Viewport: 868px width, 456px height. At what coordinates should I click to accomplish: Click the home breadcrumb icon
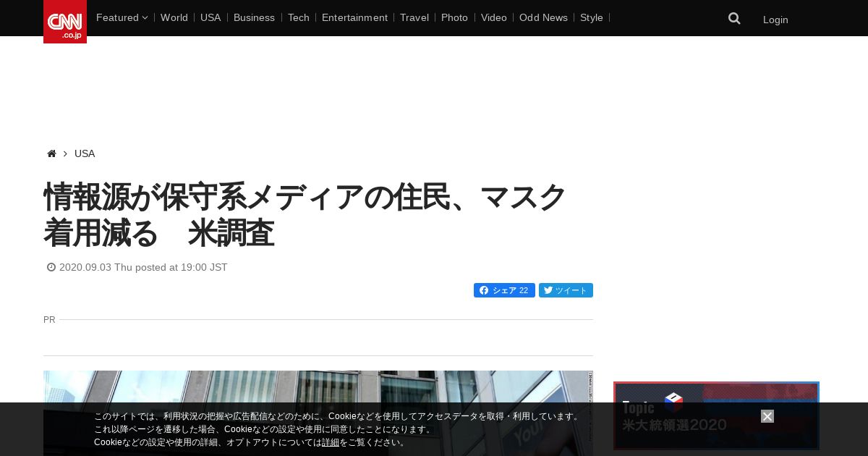click(x=51, y=153)
